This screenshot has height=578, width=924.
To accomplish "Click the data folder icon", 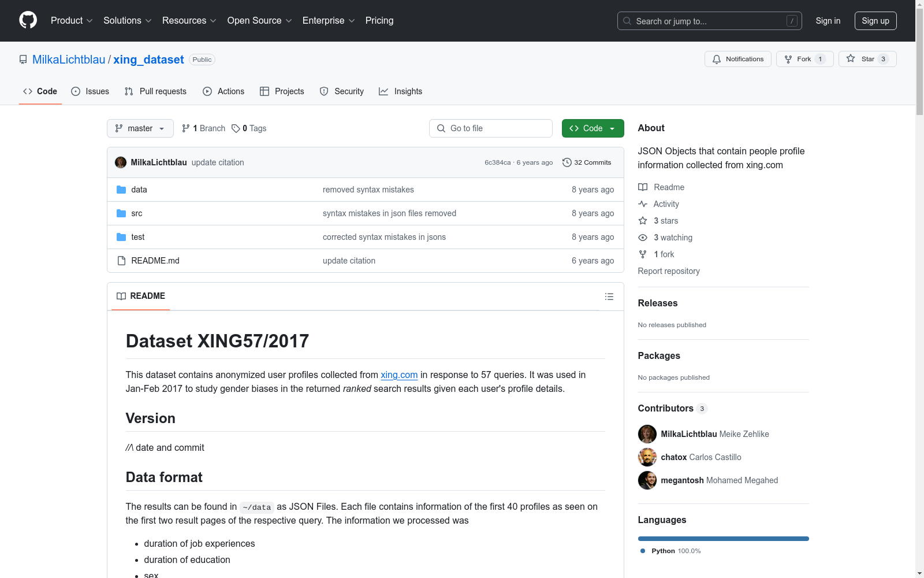I will pos(121,190).
